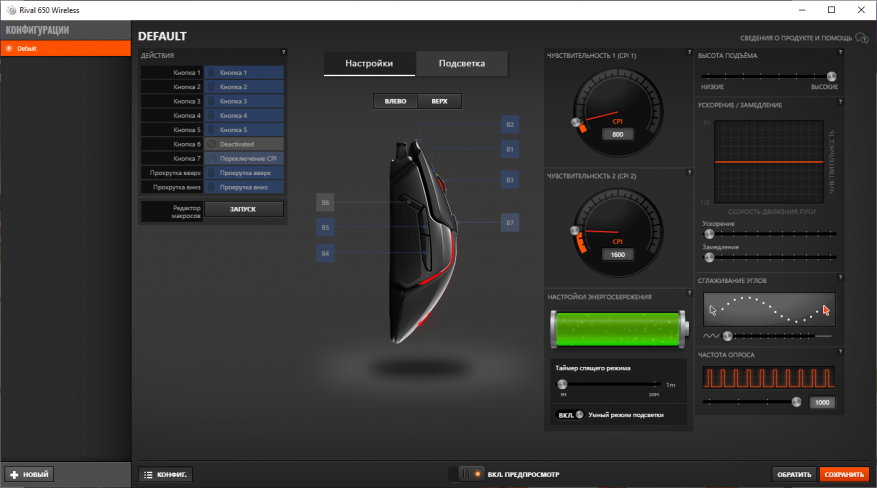Image resolution: width=877 pixels, height=488 pixels.
Task: Open Кнопка 3 action dropdown
Action: click(x=244, y=101)
